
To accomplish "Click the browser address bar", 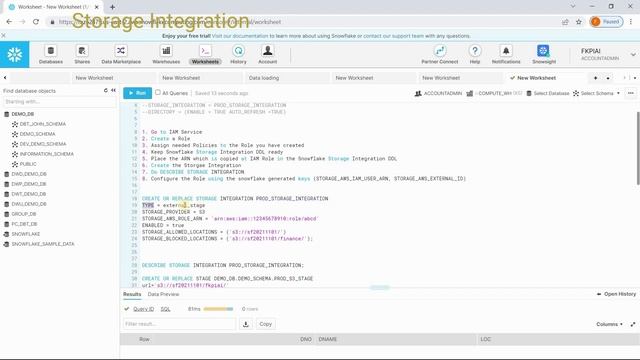I will click(302, 22).
